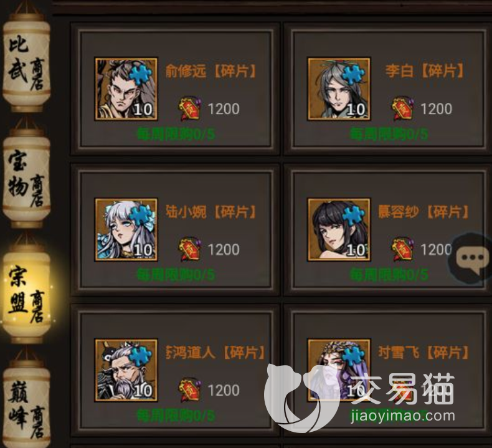492x448 pixels.
Task: Click the 俞修远【碎片】 item name
Action: pos(211,72)
